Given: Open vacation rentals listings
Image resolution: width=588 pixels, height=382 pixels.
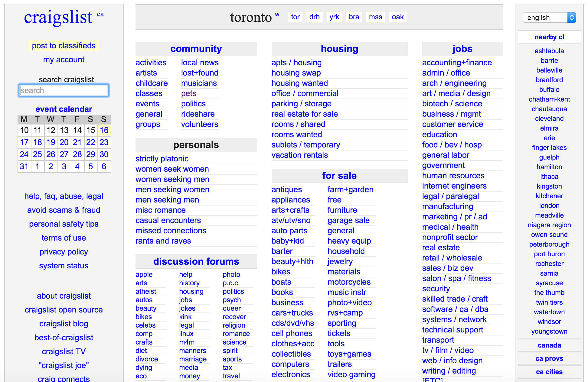Looking at the screenshot, I should 299,155.
